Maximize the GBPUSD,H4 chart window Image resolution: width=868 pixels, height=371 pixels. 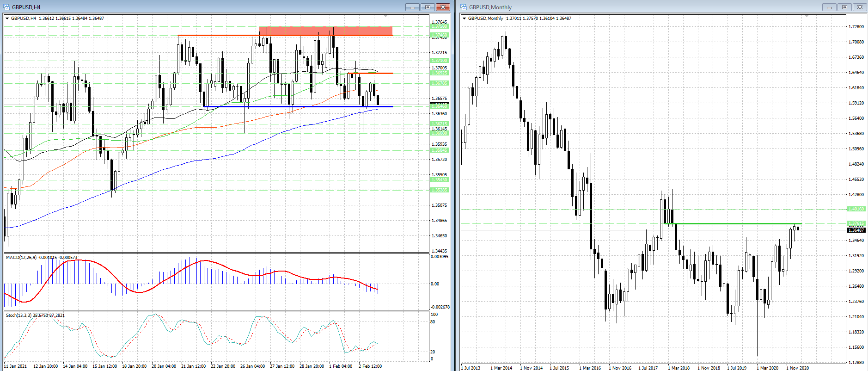428,7
